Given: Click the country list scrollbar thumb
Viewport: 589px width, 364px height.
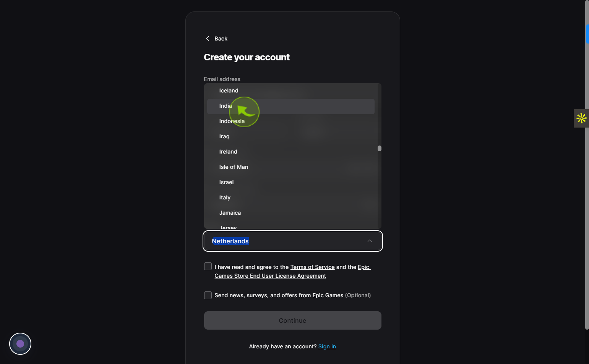Looking at the screenshot, I should point(380,148).
